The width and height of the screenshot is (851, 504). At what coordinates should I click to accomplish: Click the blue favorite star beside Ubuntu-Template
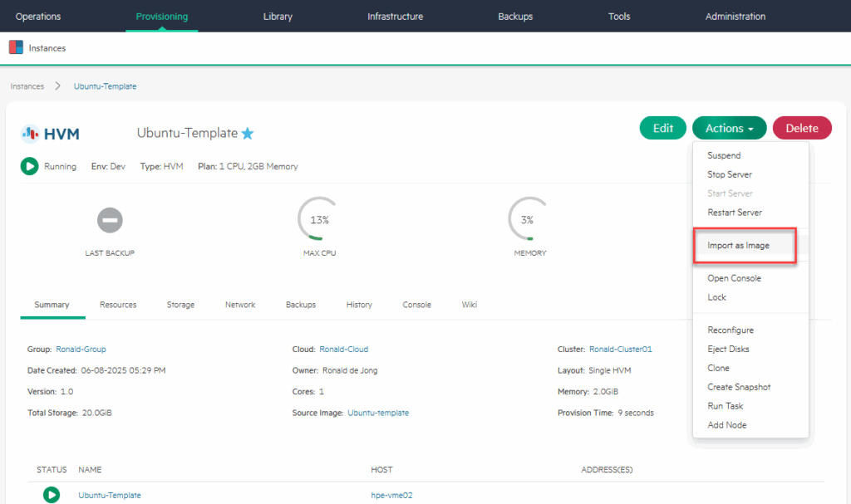click(247, 133)
